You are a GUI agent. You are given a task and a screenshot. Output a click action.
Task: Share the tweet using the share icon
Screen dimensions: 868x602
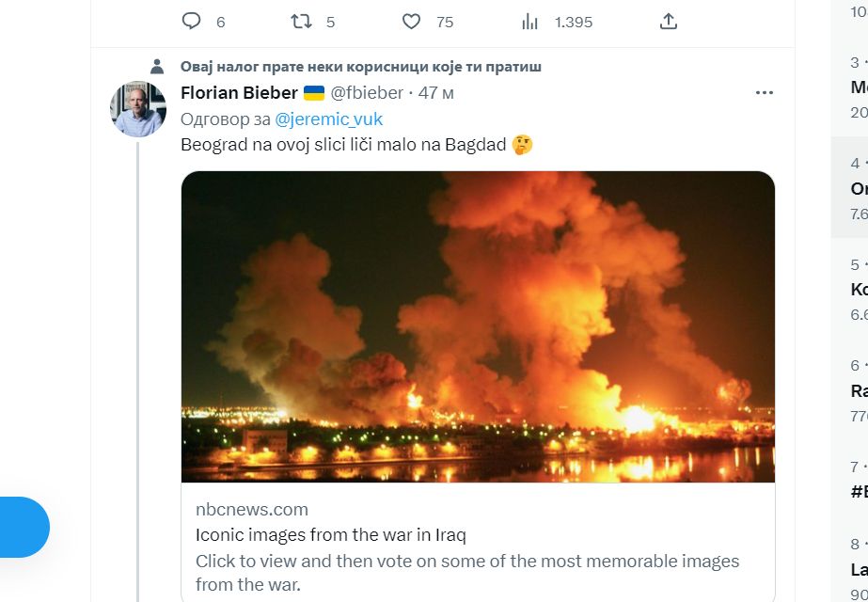coord(668,21)
